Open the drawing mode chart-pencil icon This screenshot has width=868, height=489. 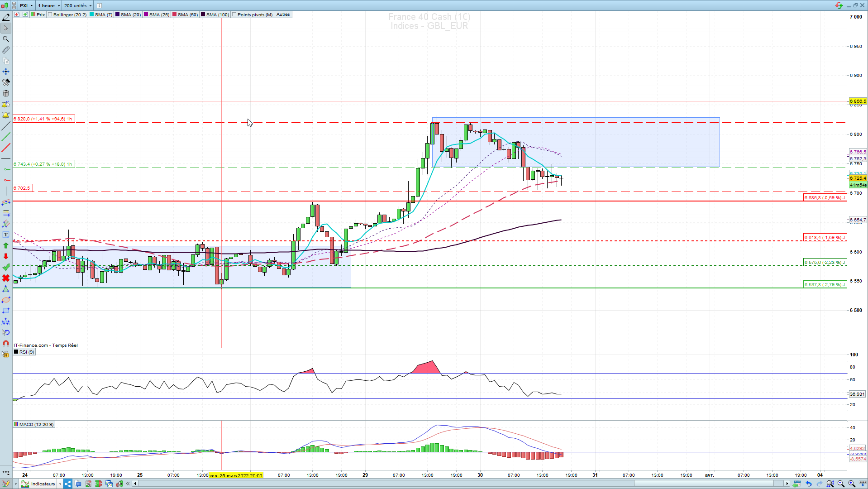[x=6, y=484]
